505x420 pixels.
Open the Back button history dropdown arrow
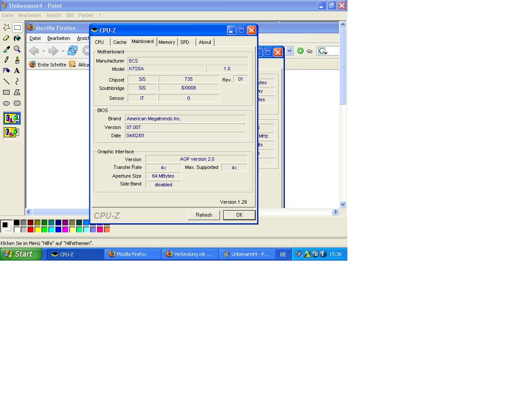point(43,51)
